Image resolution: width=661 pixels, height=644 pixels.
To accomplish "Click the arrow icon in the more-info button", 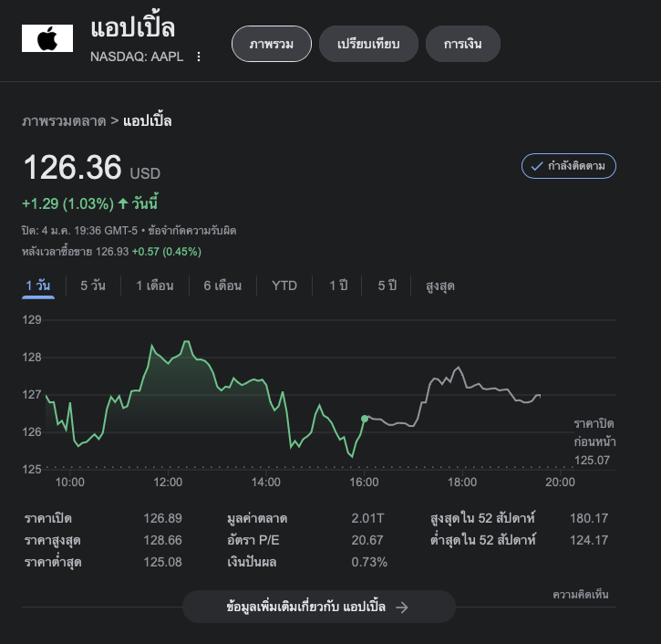I will 402,607.
